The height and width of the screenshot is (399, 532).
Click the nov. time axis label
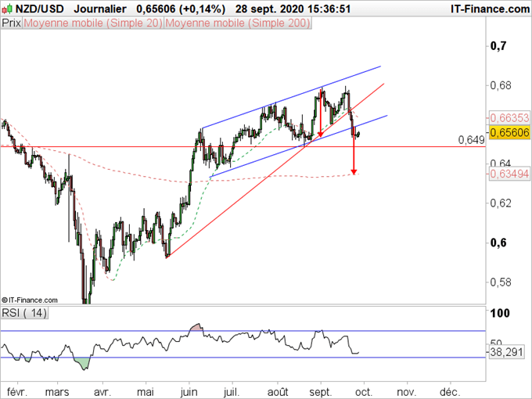click(407, 392)
